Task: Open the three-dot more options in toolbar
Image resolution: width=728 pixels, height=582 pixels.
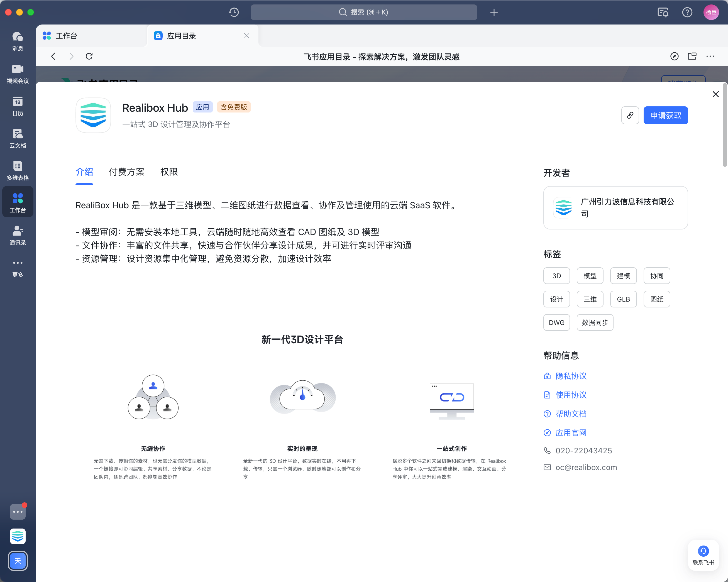Action: 710,56
